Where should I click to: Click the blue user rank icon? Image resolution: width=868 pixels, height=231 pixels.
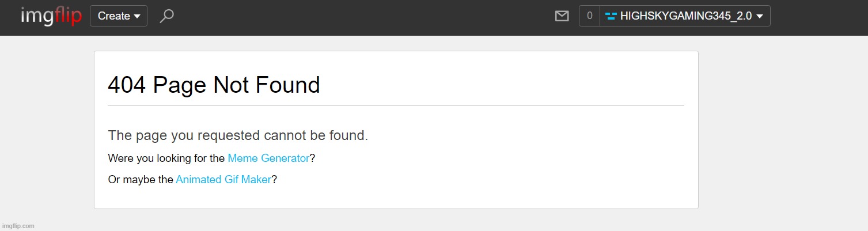tap(611, 16)
